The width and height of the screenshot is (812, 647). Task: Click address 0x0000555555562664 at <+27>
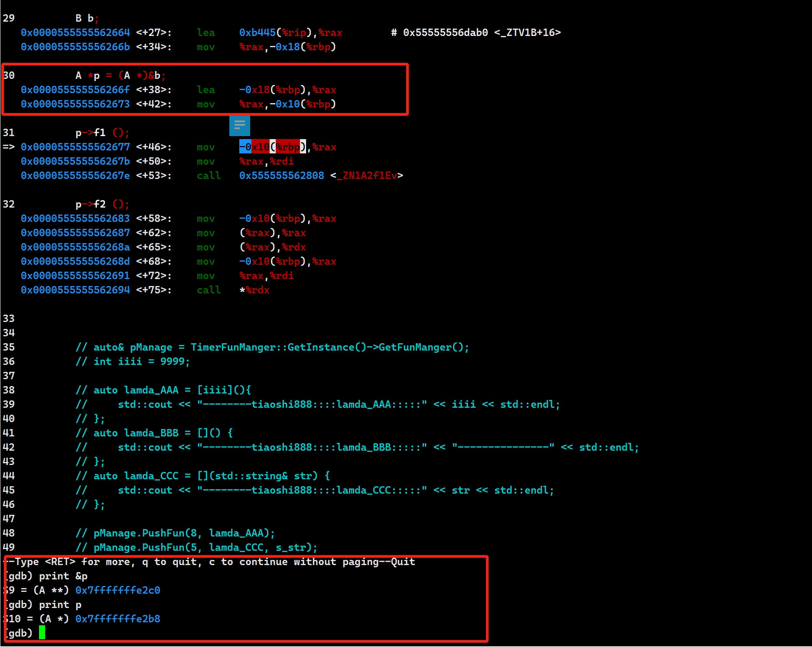[75, 33]
